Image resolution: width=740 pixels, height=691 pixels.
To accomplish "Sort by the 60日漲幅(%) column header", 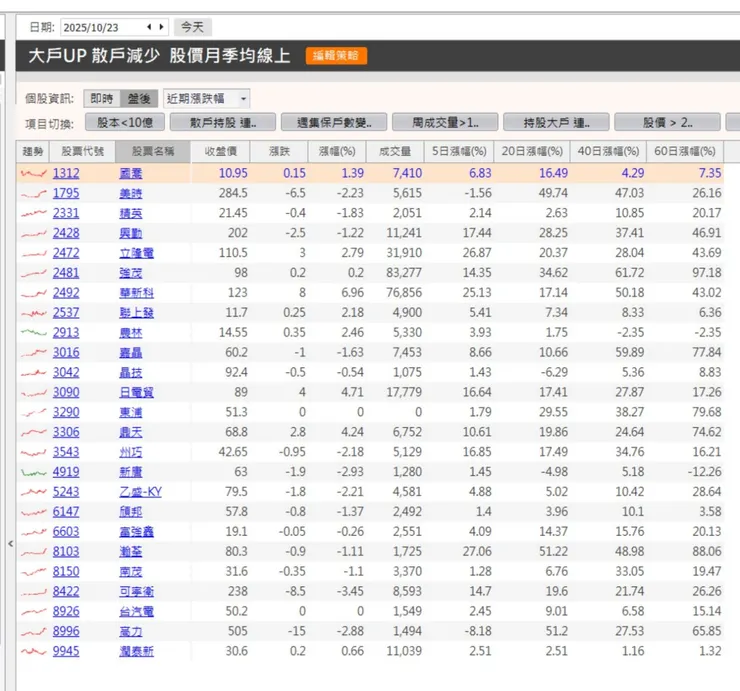I will coord(685,152).
